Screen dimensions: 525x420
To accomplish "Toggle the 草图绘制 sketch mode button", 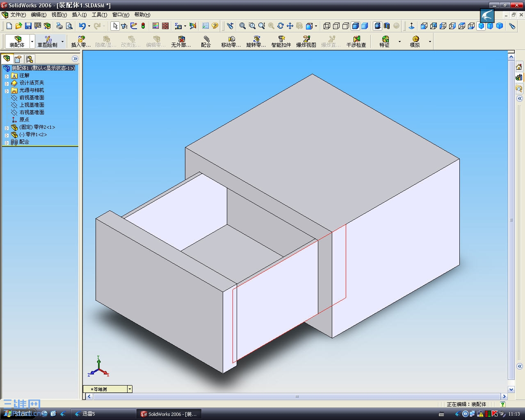I will click(48, 41).
